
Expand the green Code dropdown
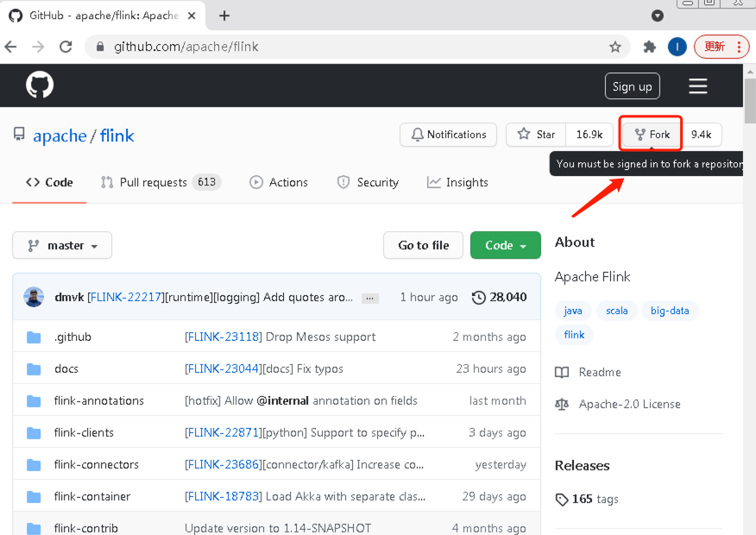[505, 245]
